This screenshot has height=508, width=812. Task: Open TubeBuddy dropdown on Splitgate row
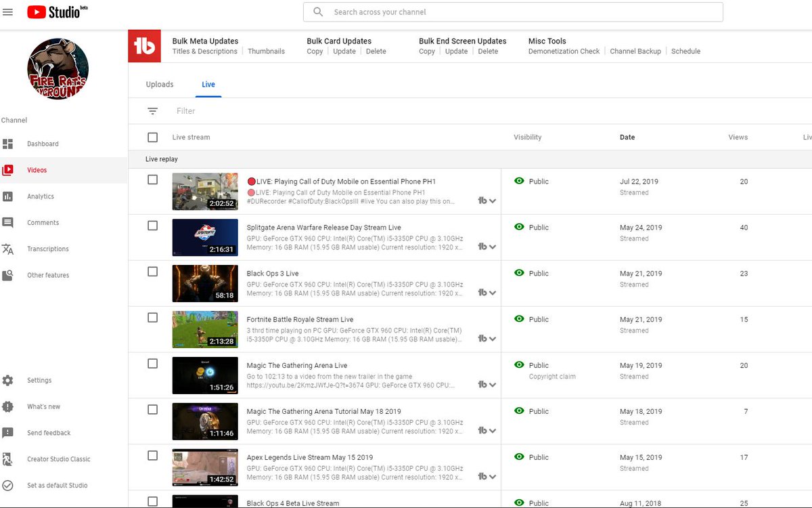point(487,247)
